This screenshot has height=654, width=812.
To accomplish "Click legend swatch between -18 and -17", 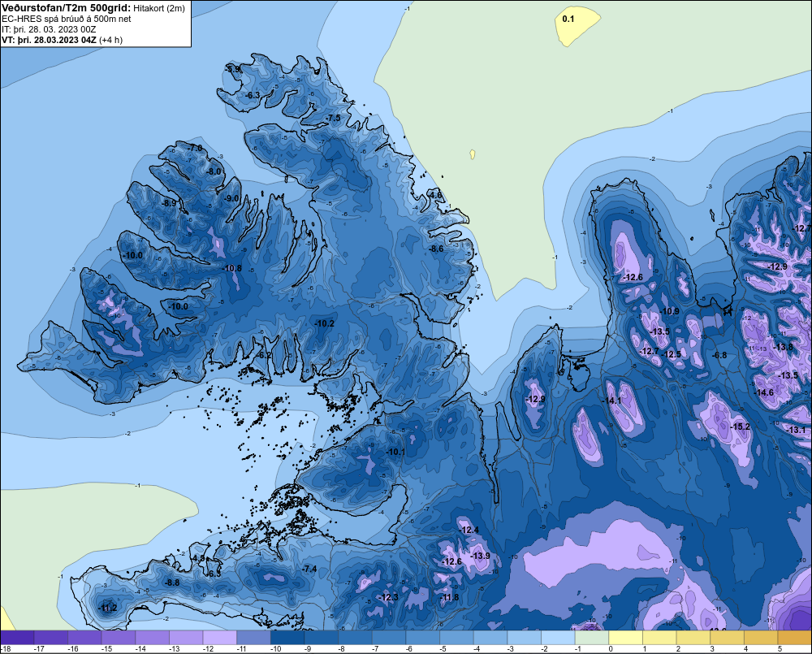I will pyautogui.click(x=17, y=638).
